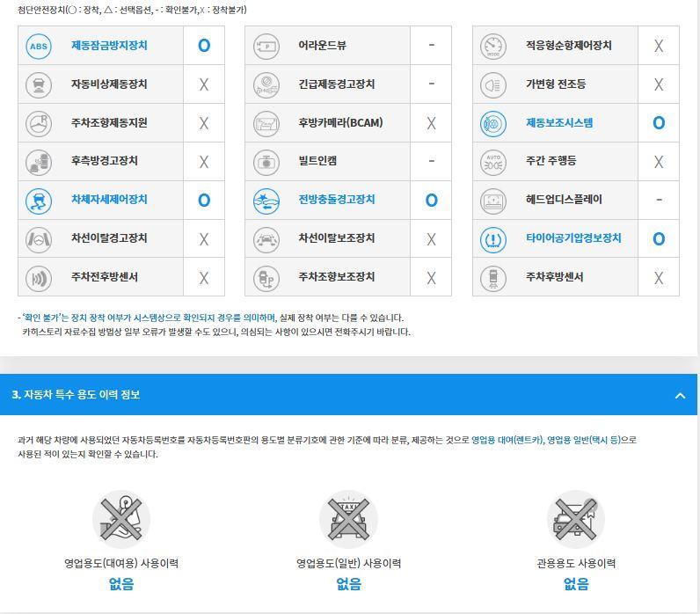Image resolution: width=700 pixels, height=614 pixels.
Task: Click the 차체자세제어장치 label
Action: [109, 200]
